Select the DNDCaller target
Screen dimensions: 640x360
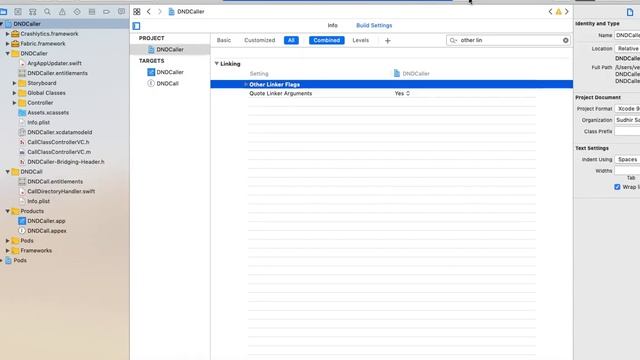(x=170, y=72)
